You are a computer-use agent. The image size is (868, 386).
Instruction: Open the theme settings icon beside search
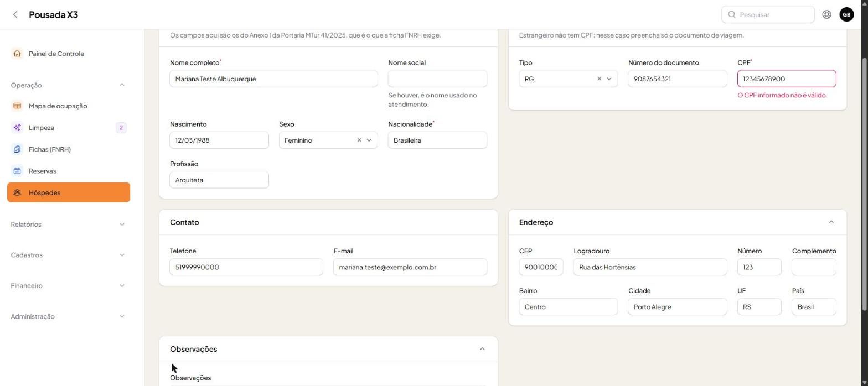826,15
